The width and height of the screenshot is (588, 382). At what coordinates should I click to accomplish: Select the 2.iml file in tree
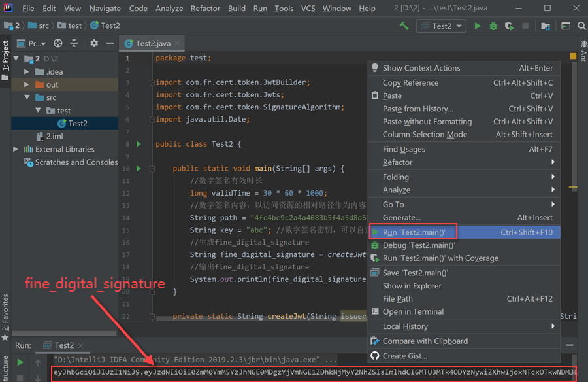point(54,136)
